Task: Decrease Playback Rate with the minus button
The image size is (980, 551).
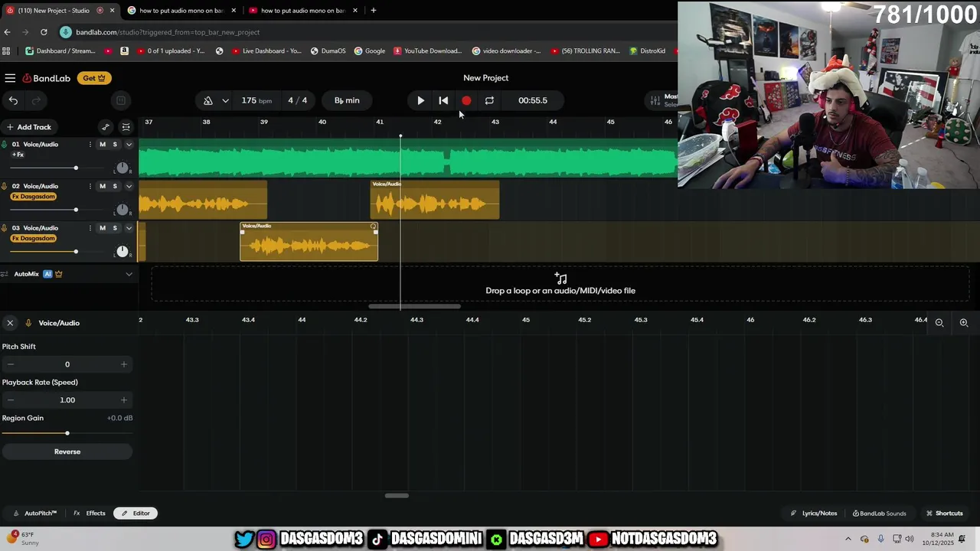Action: tap(11, 399)
